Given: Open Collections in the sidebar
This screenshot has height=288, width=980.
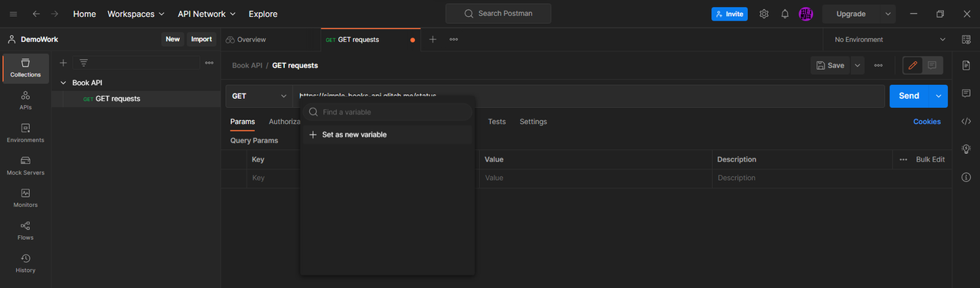Looking at the screenshot, I should tap(25, 67).
